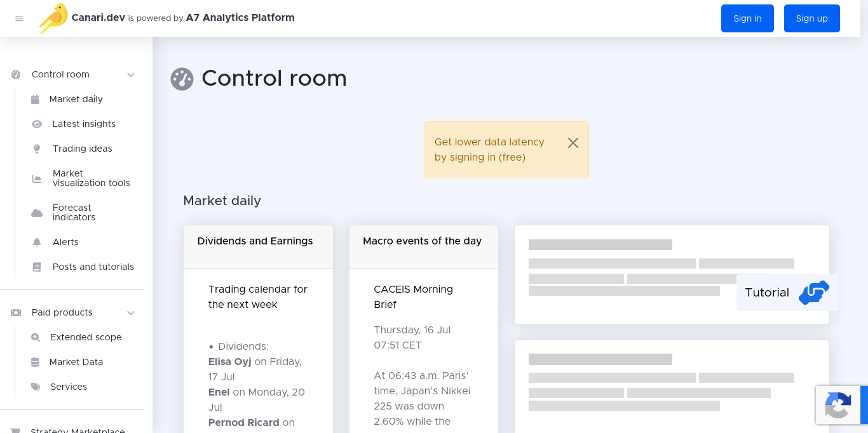Click the Market daily section heading
The height and width of the screenshot is (433, 868).
pyautogui.click(x=222, y=201)
